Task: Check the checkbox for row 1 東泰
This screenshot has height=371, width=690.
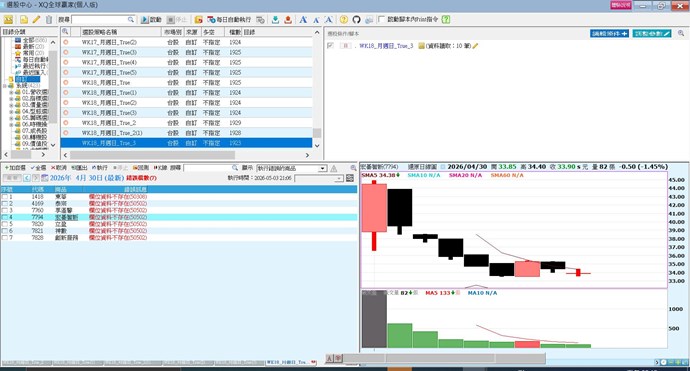Action: coord(5,197)
